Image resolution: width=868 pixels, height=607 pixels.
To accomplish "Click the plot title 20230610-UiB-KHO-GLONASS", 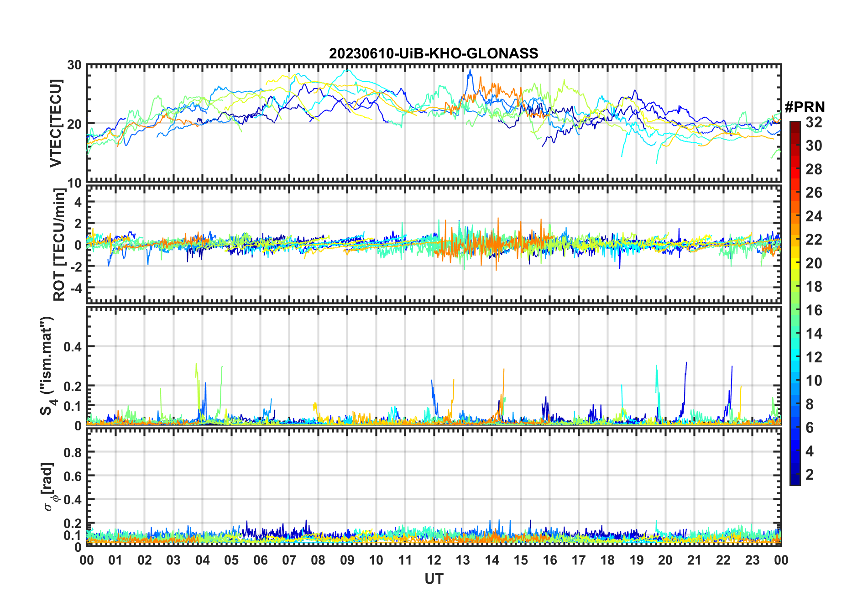I will [x=434, y=54].
